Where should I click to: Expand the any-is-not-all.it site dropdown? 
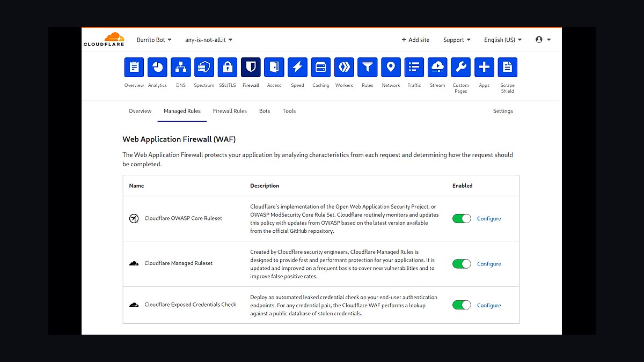[209, 40]
